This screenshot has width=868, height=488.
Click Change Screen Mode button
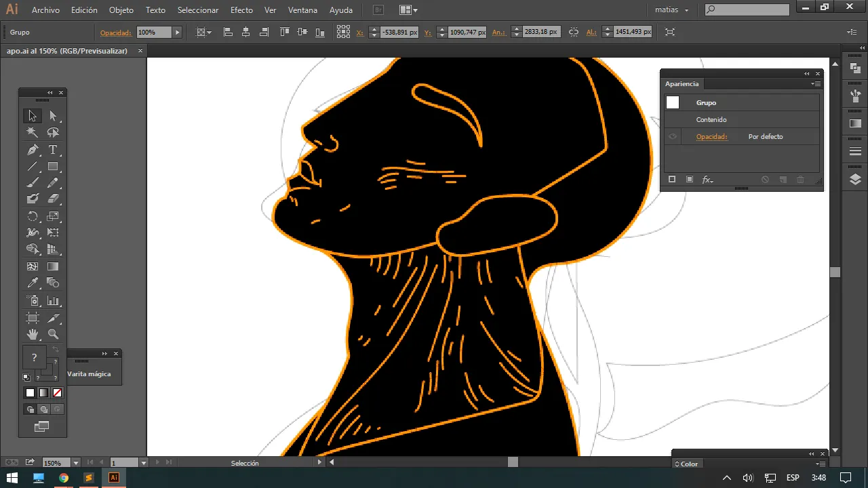coord(41,426)
